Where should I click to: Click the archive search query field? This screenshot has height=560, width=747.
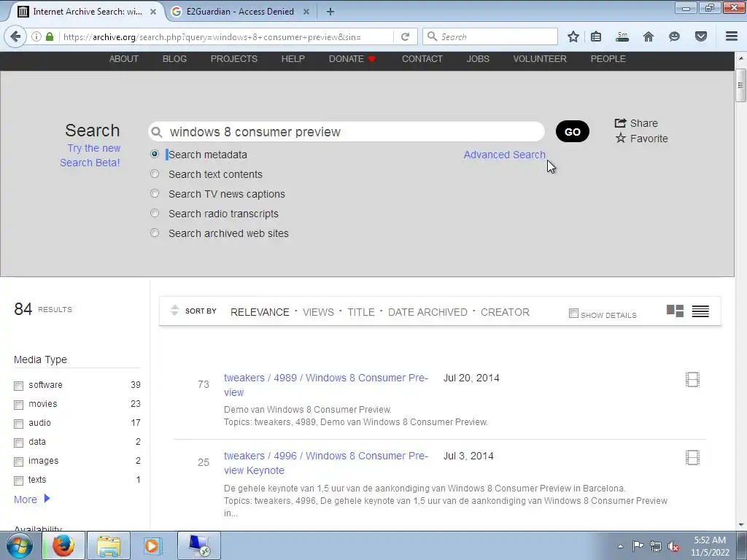pos(347,131)
